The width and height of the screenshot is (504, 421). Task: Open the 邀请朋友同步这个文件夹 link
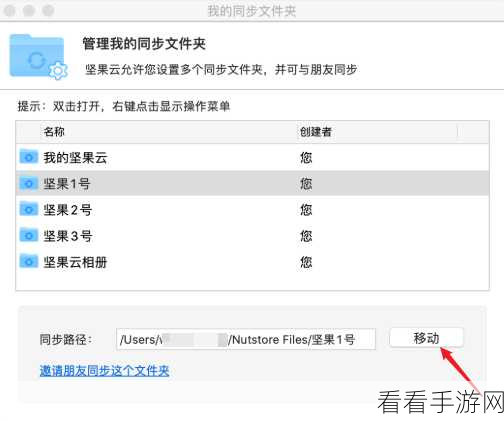[105, 371]
